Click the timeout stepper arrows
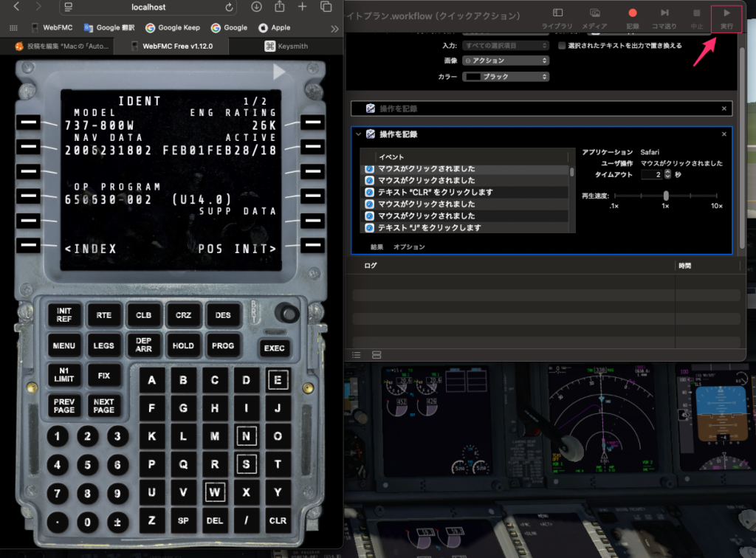The width and height of the screenshot is (756, 558). click(668, 174)
